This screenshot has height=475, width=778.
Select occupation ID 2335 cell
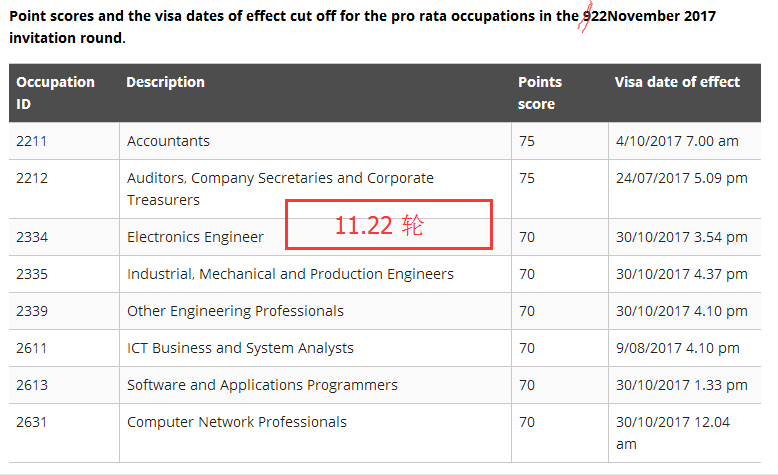pyautogui.click(x=32, y=274)
